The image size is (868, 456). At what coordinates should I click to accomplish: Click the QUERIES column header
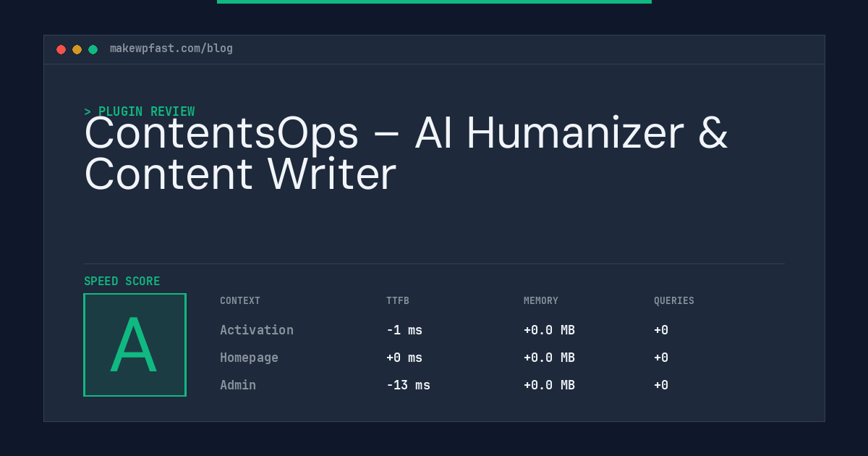[674, 301]
